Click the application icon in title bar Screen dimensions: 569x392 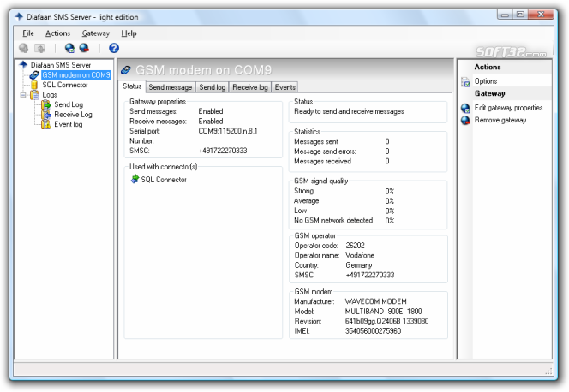click(19, 16)
